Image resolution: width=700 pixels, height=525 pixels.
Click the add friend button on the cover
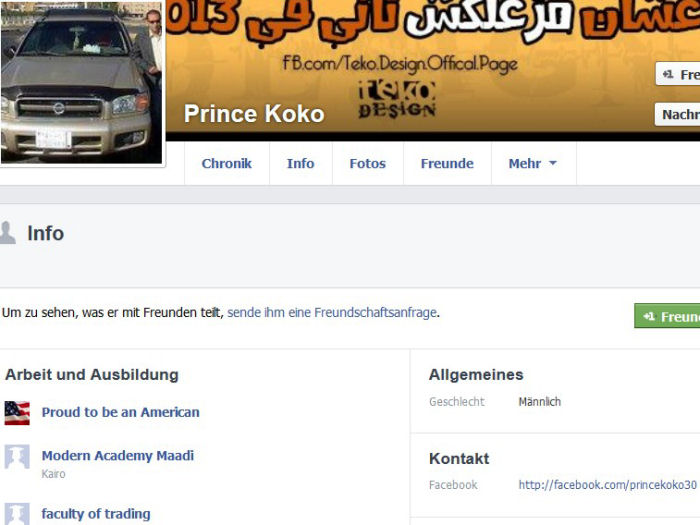[678, 74]
